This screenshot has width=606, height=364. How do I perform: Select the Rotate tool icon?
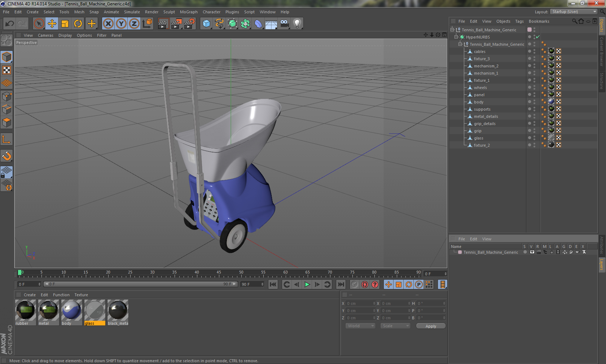[x=78, y=24]
